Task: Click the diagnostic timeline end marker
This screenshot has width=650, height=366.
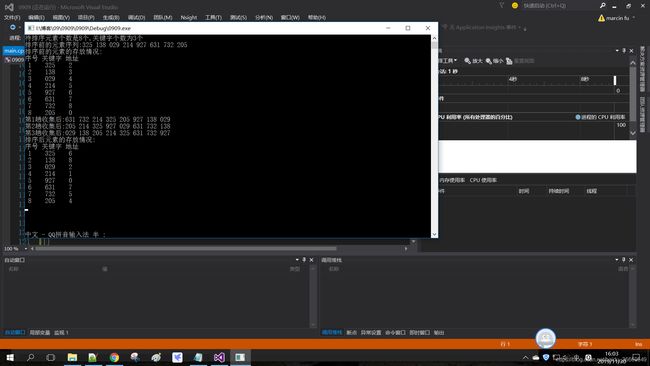Action: (x=615, y=80)
